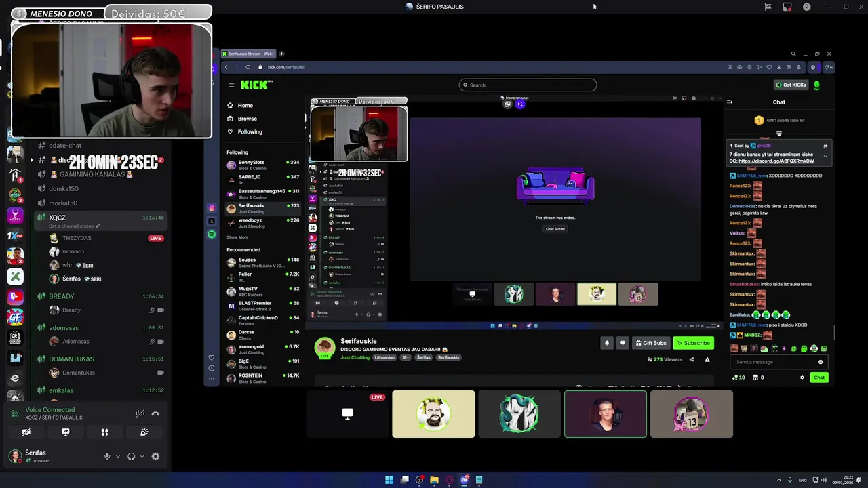Start screen sharing in Discord voice panel

click(x=65, y=432)
